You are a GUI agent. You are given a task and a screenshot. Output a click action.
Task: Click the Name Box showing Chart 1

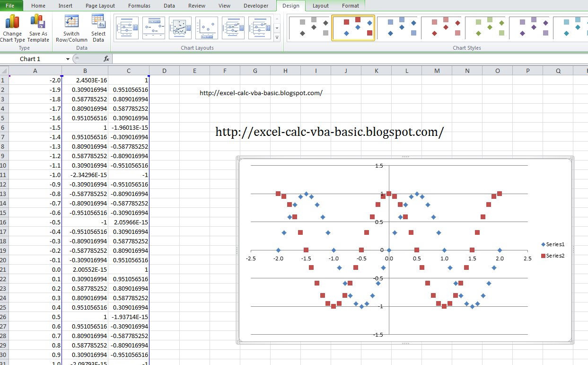(x=32, y=59)
